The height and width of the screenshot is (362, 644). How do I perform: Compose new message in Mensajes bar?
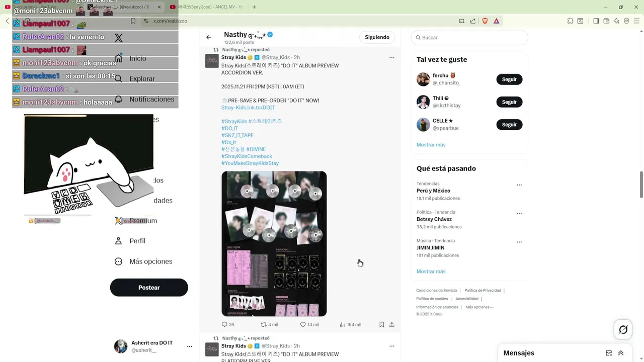click(609, 353)
